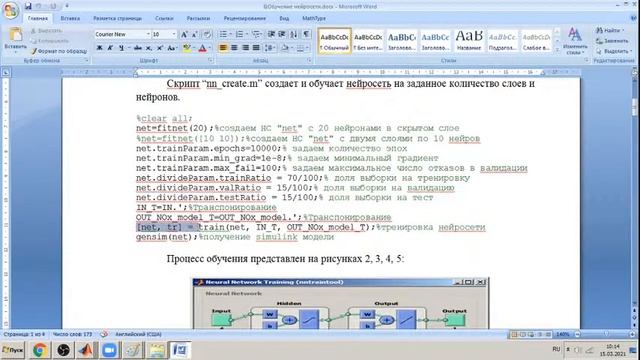Save document via Quick Access floppy icon
This screenshot has height=360, width=640.
click(28, 6)
